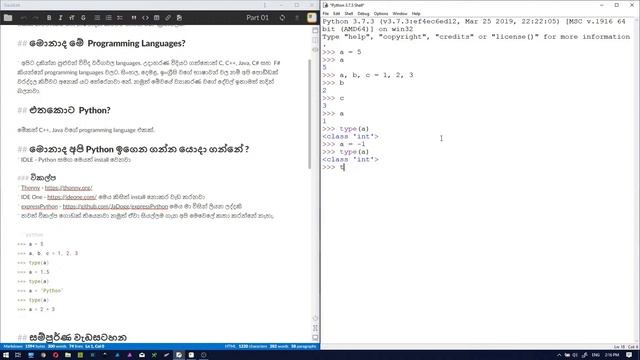640x360 pixels.
Task: Click the undo arrow in editor toolbar
Action: point(24,18)
